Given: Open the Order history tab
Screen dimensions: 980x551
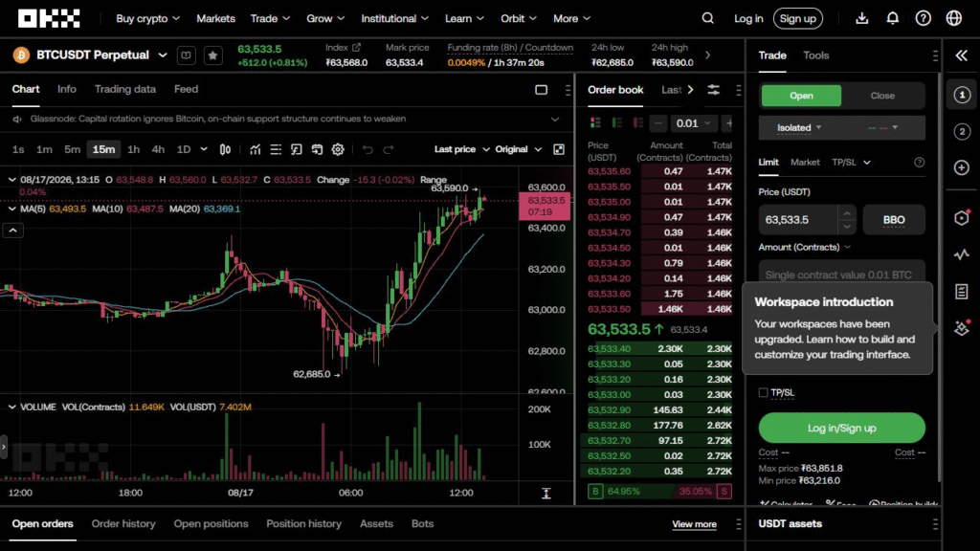Looking at the screenshot, I should click(x=123, y=523).
